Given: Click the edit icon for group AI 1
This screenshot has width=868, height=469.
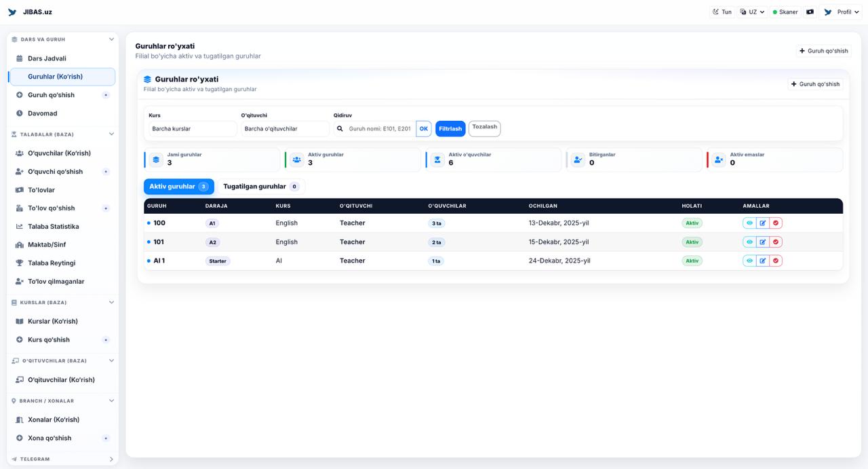Looking at the screenshot, I should [763, 261].
